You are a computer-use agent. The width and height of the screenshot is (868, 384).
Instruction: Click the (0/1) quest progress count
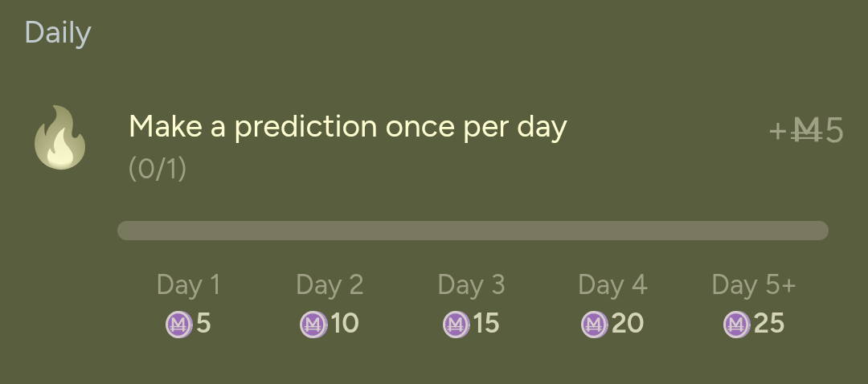(x=158, y=170)
